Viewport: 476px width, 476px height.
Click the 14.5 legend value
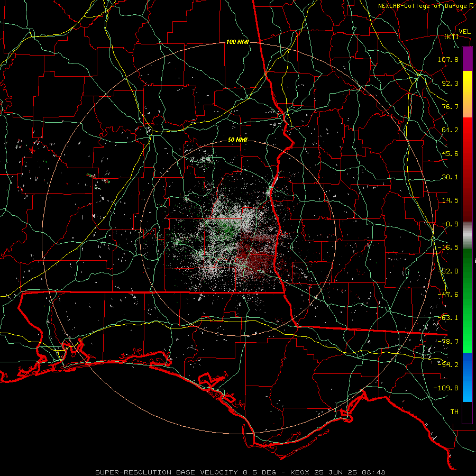coord(450,200)
